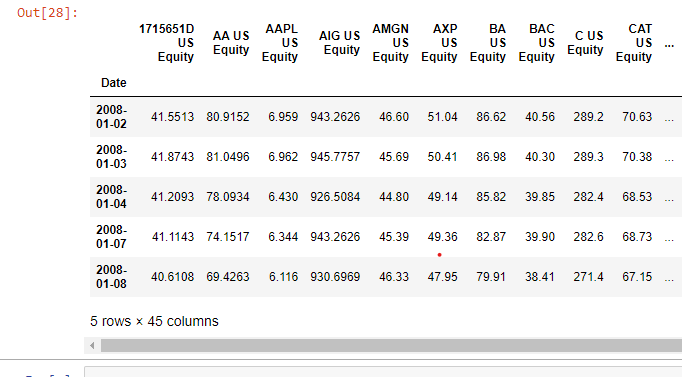Click the cell value 82.87
The height and width of the screenshot is (377, 682).
[x=491, y=237]
